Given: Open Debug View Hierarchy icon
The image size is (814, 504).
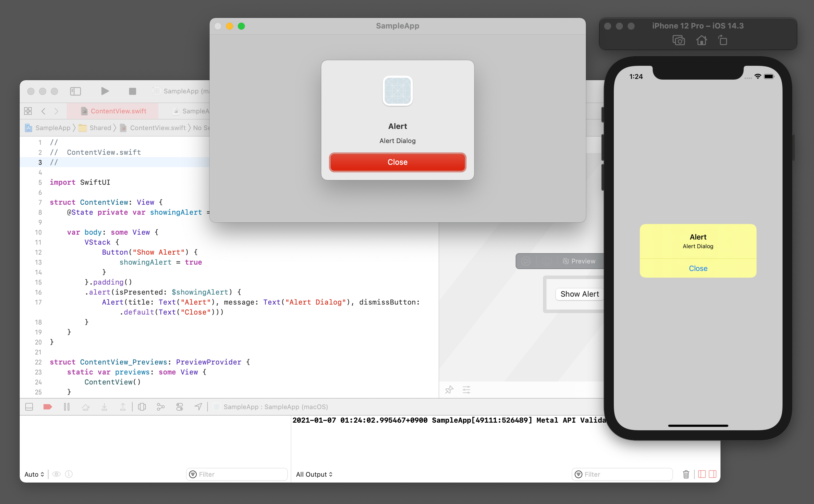Looking at the screenshot, I should (x=142, y=407).
